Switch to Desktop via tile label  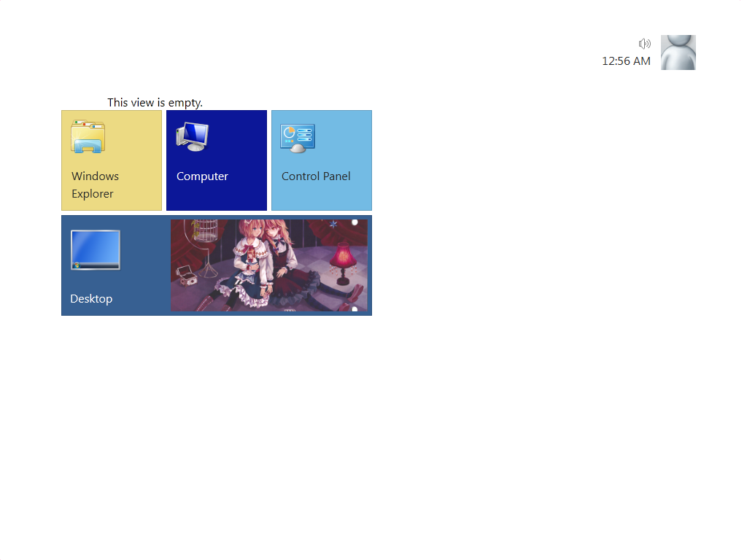[91, 298]
